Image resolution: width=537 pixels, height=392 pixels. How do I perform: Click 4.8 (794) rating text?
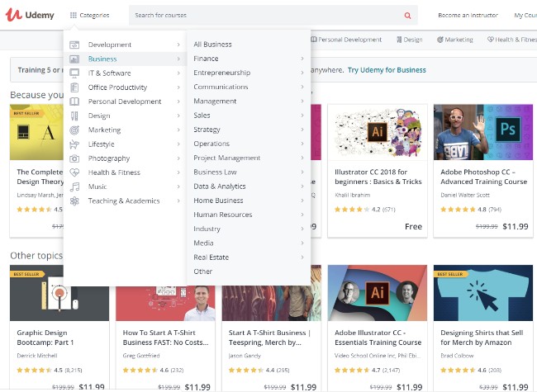(x=489, y=210)
